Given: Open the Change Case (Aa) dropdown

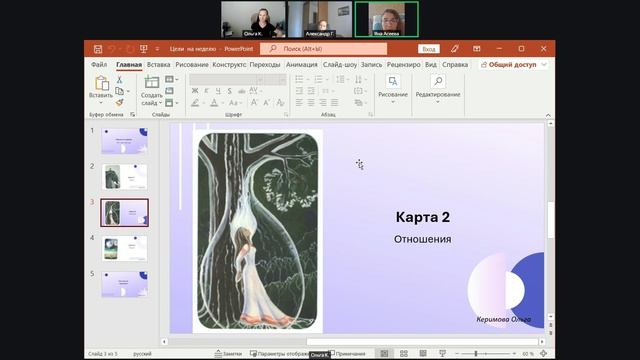Looking at the screenshot, I should [x=235, y=103].
